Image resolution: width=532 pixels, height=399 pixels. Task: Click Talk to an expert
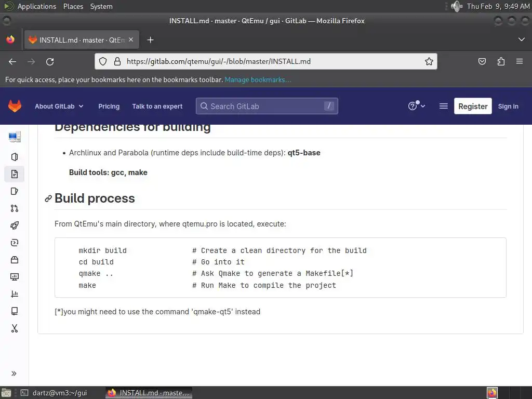click(157, 106)
